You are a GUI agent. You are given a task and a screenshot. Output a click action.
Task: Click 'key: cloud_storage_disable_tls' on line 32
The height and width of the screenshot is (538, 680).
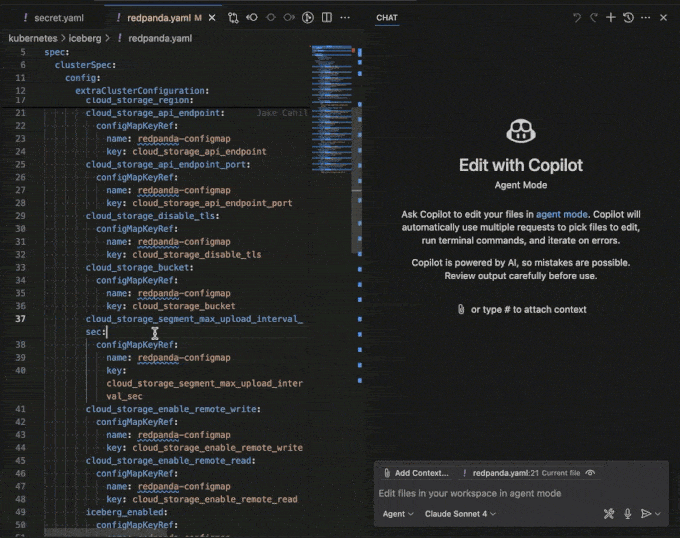pyautogui.click(x=184, y=254)
